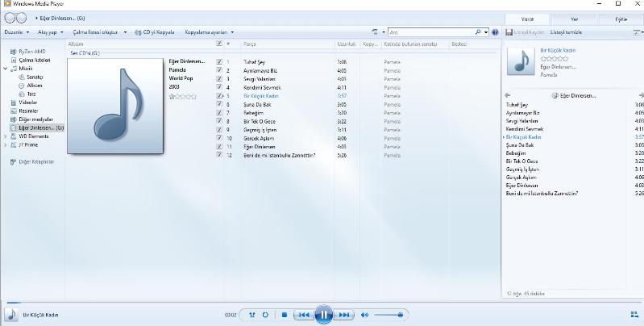Open Videolar in navigation pane
This screenshot has width=644, height=326.
coord(28,102)
